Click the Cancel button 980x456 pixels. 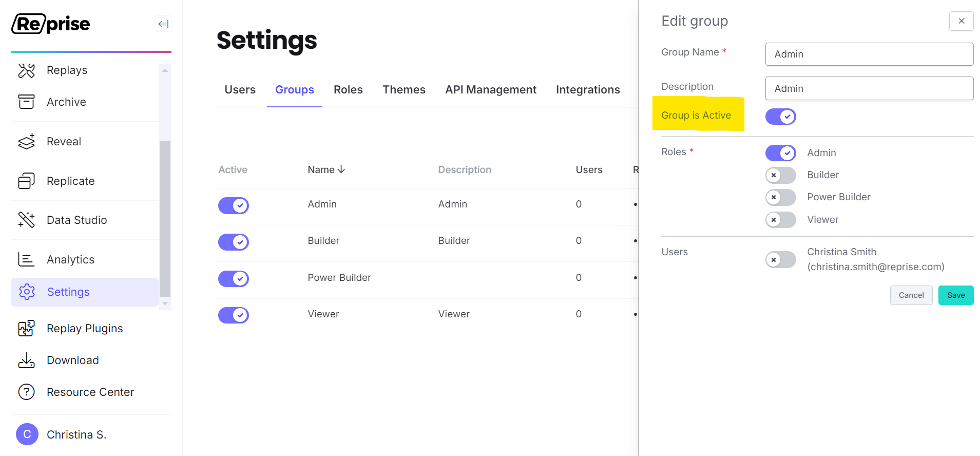pos(911,295)
